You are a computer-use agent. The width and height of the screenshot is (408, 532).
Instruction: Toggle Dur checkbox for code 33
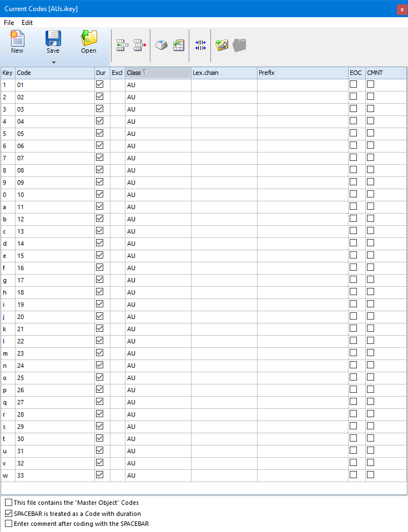[100, 475]
